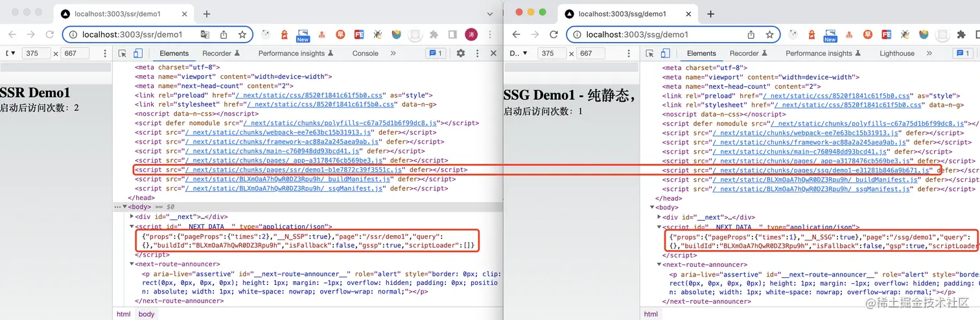The image size is (980, 320).
Task: Open device dropdown in SSG device toolbar
Action: pyautogui.click(x=519, y=54)
